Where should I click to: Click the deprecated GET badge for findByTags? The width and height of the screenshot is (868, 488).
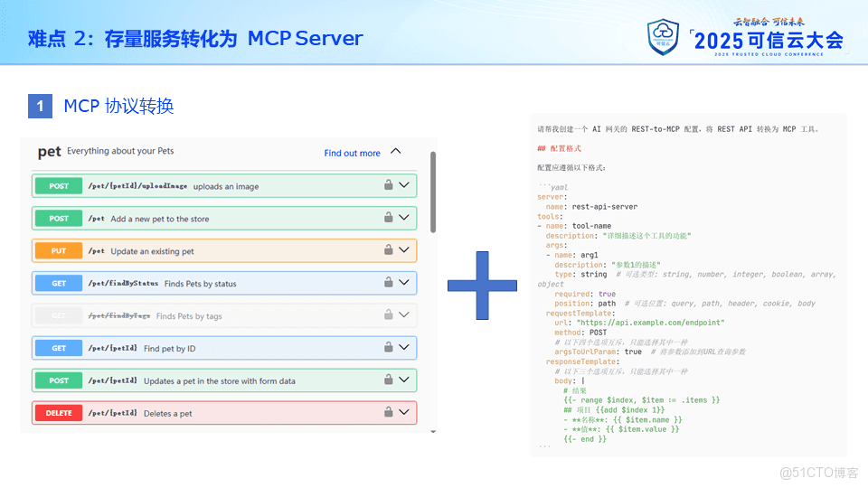[x=59, y=315]
